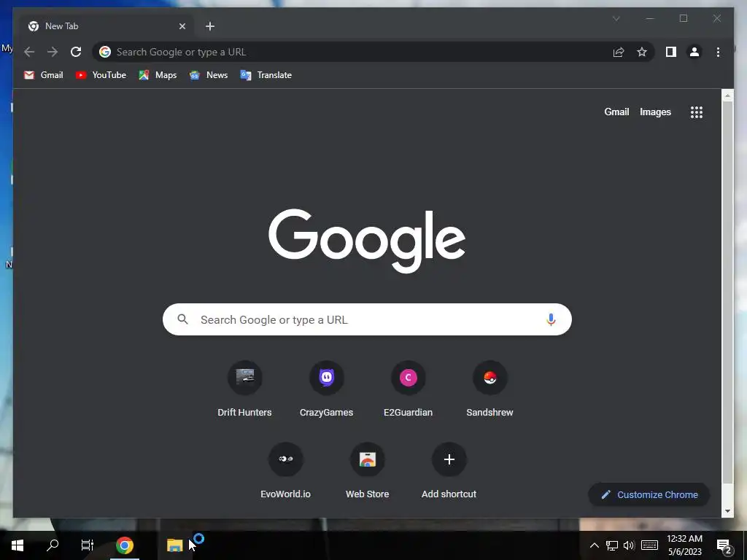Image resolution: width=747 pixels, height=560 pixels.
Task: Click the scrollbar up arrow
Action: tap(727, 96)
